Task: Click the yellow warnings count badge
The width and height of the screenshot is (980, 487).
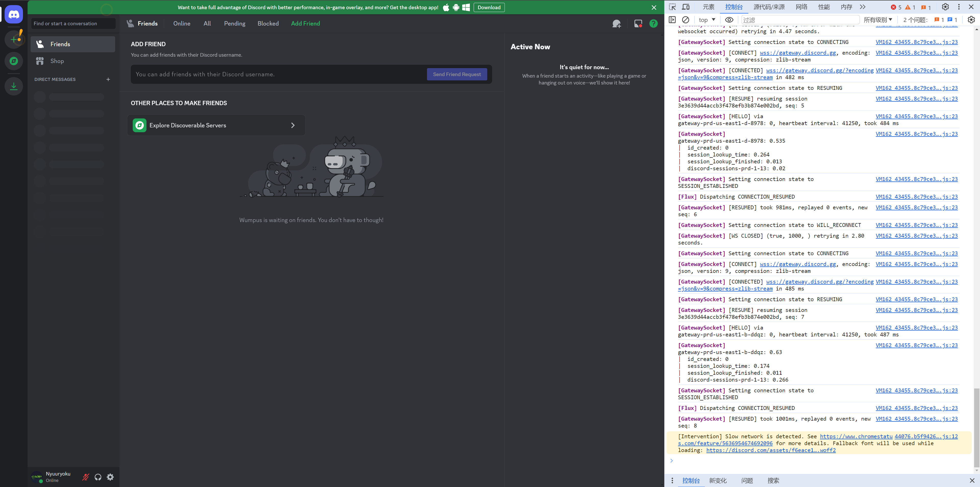Action: [910, 7]
